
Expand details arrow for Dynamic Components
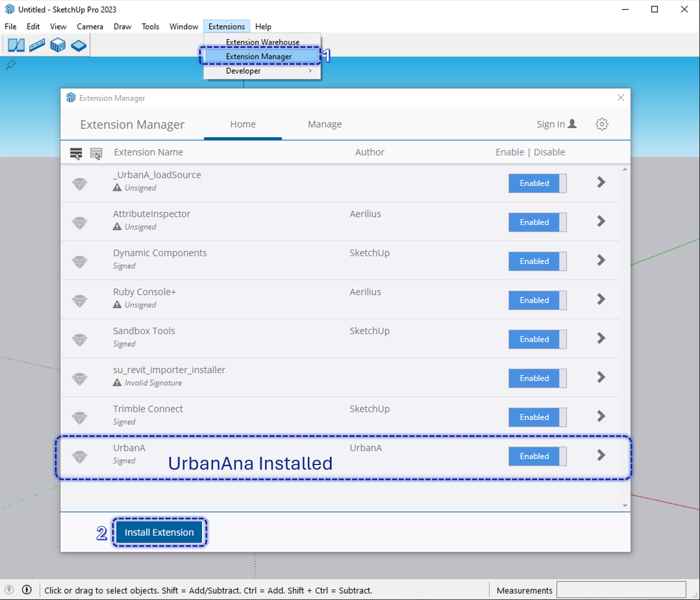point(601,260)
